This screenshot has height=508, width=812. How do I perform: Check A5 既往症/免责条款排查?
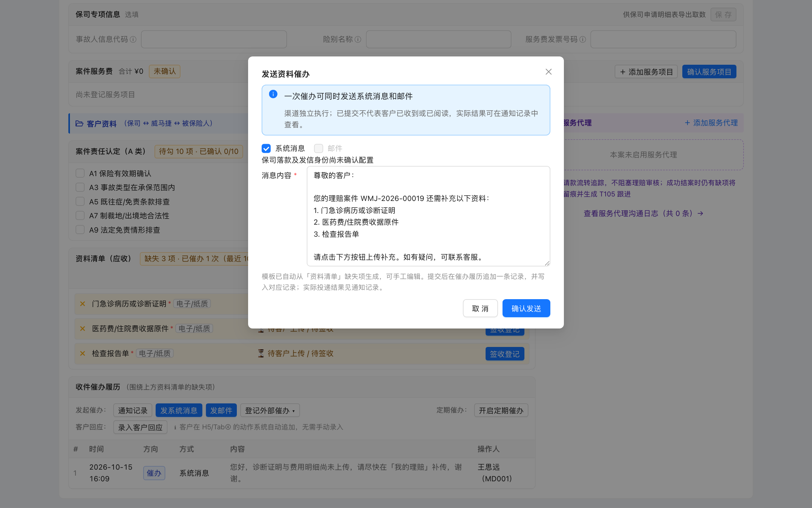click(80, 201)
